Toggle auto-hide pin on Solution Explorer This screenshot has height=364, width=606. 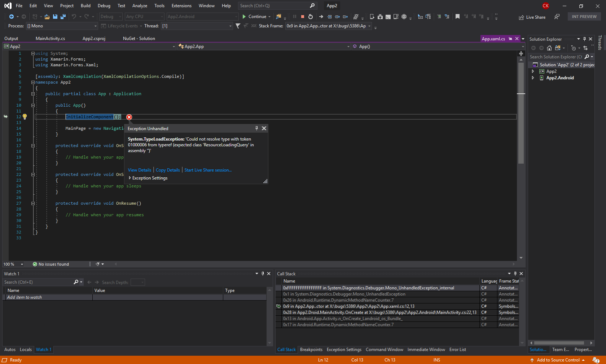coord(584,39)
